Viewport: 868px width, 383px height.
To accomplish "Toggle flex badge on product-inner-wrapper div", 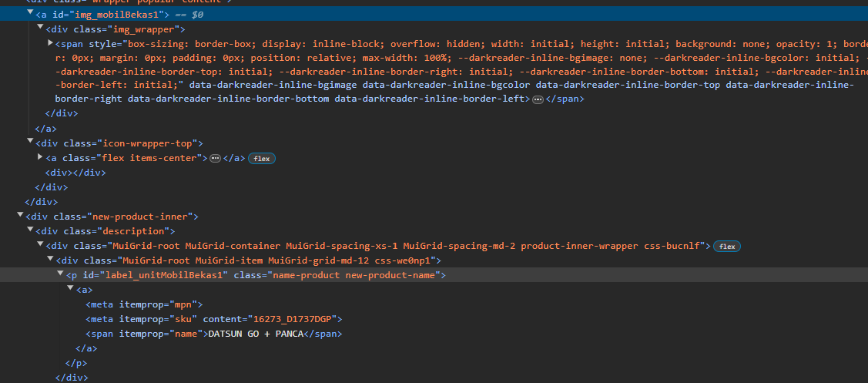I will point(727,246).
